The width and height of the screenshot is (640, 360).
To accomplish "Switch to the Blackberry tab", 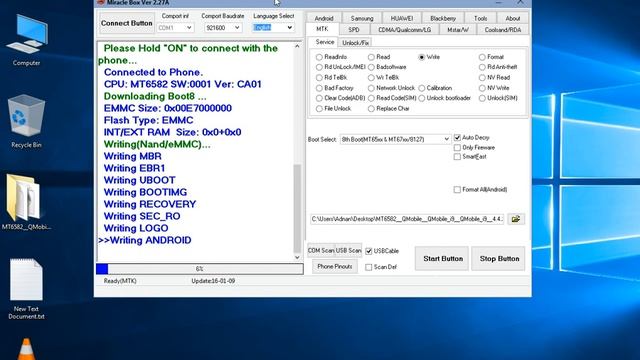I will pyautogui.click(x=443, y=18).
